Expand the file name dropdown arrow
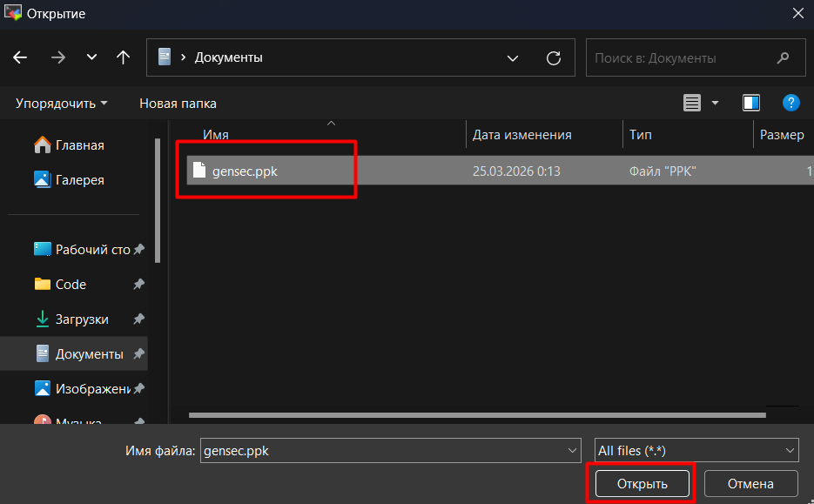The width and height of the screenshot is (814, 504). (x=572, y=451)
